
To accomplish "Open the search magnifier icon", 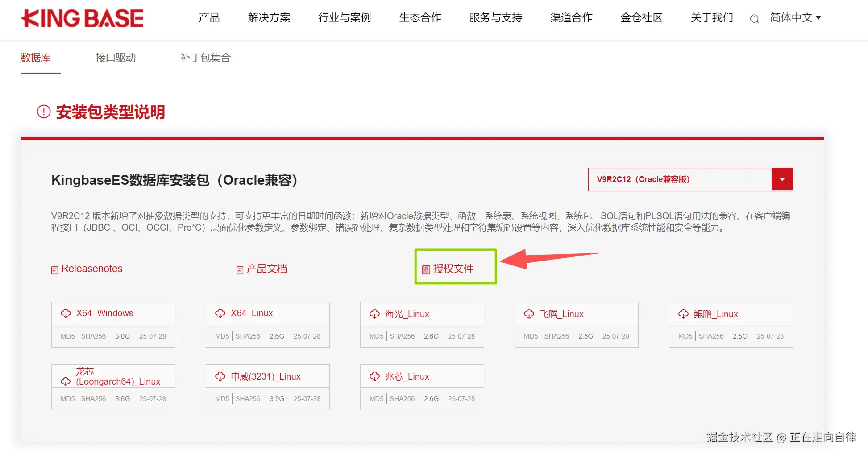I will tap(754, 19).
